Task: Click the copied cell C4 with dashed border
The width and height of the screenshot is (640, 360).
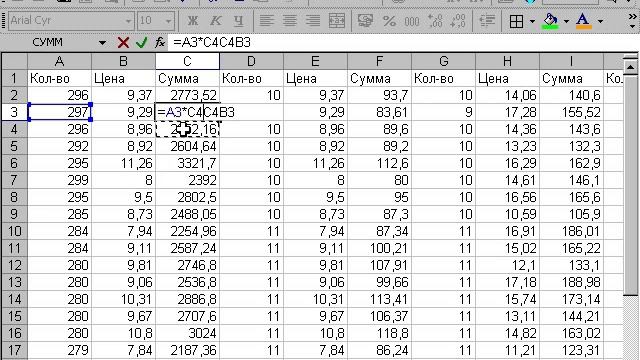Action: (x=187, y=129)
